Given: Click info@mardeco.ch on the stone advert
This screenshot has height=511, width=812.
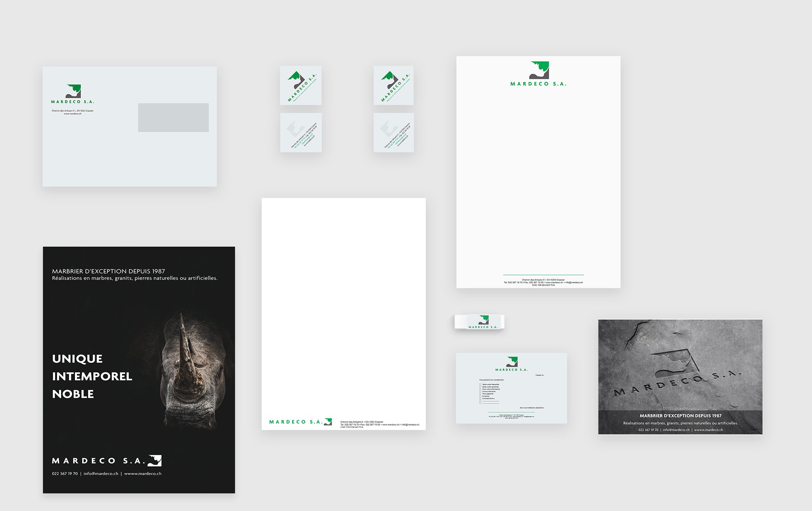Looking at the screenshot, I should point(676,430).
